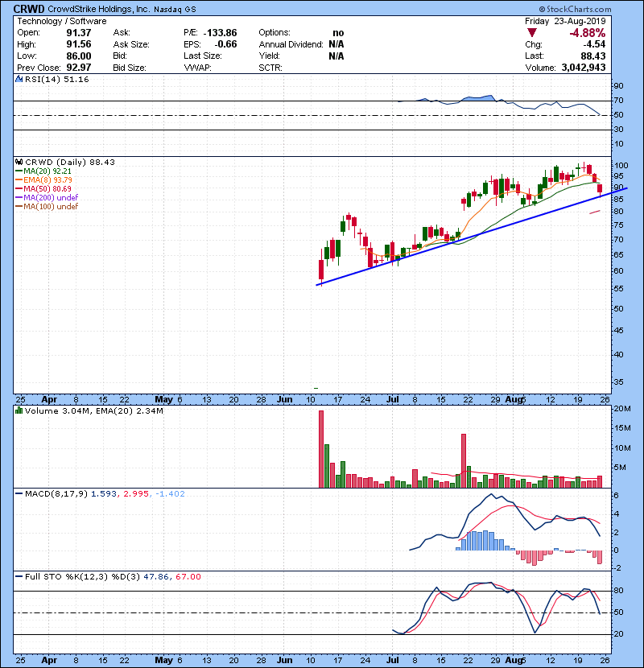Click the Stochastic value 67.00 in red
This screenshot has height=668, width=644.
tap(188, 576)
